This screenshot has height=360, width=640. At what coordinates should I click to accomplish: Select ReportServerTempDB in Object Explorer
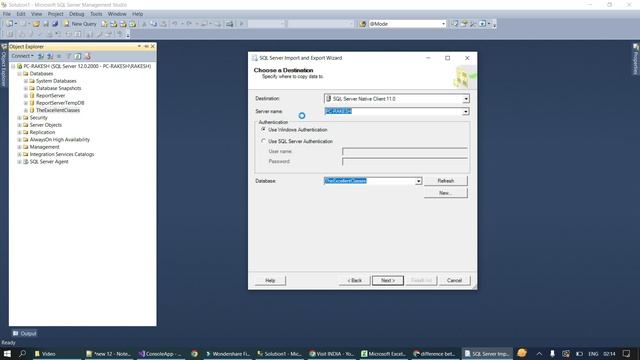pyautogui.click(x=60, y=103)
